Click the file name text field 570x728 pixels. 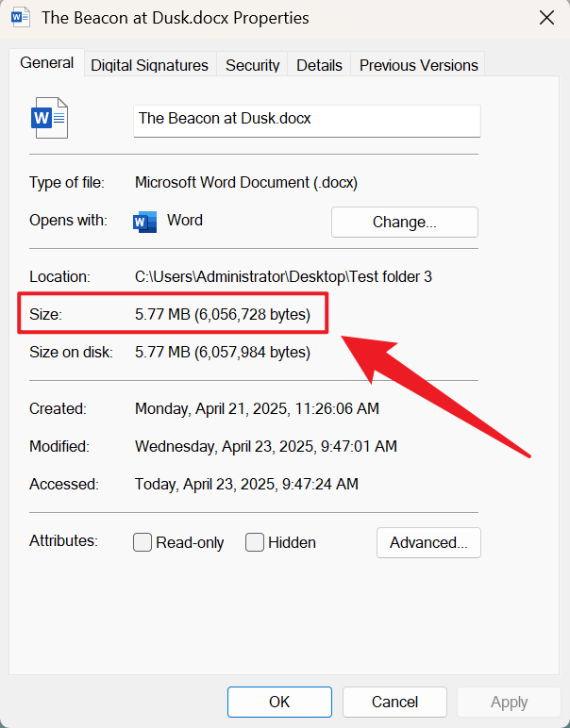[306, 120]
